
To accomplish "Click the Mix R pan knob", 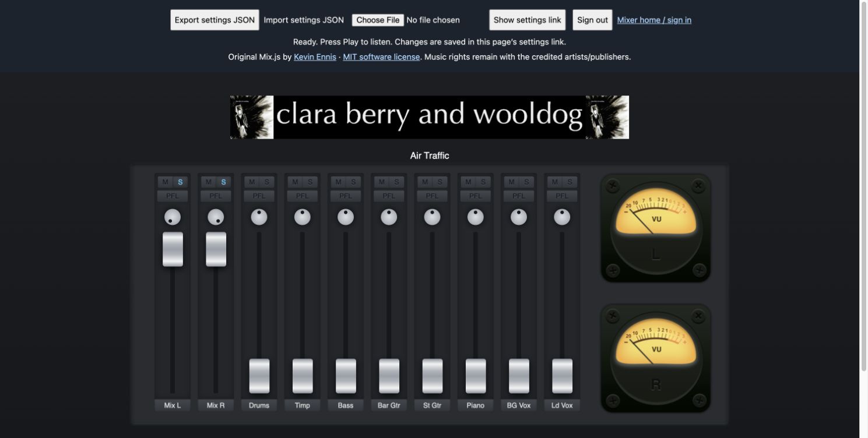I will coord(216,217).
